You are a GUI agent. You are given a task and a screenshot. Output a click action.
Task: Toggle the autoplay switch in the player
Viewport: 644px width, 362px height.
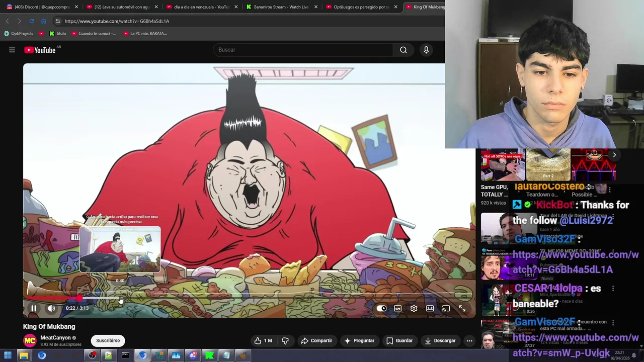coord(382,308)
